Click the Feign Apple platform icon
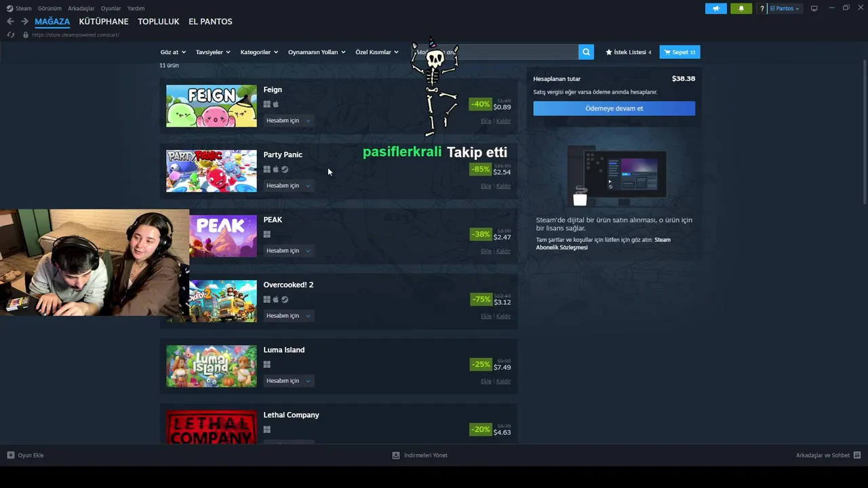This screenshot has height=488, width=868. click(275, 104)
